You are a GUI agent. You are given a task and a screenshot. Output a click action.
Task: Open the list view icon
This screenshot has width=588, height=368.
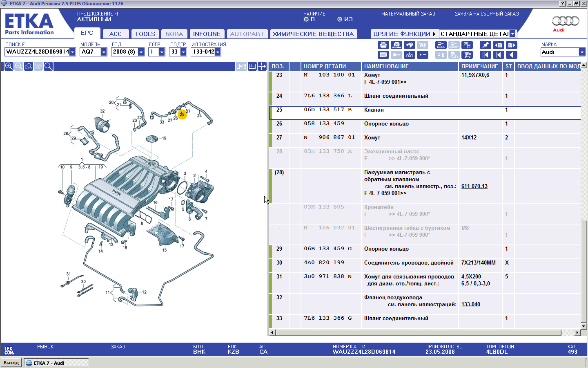coord(383,55)
